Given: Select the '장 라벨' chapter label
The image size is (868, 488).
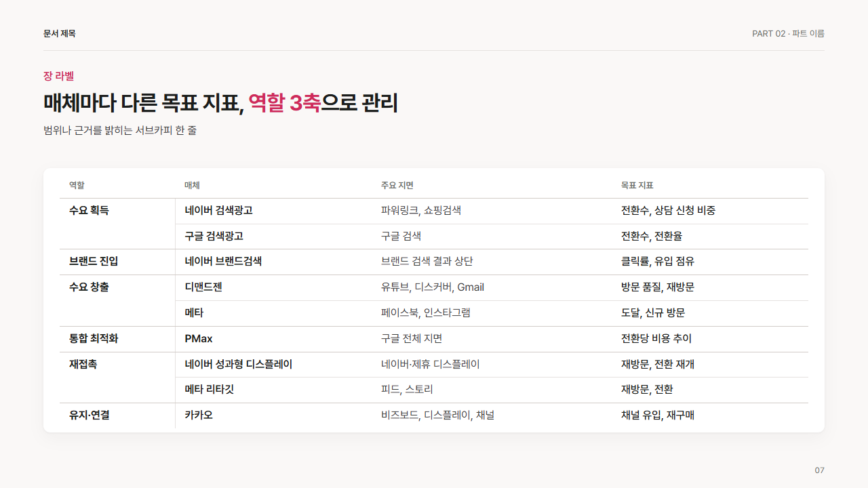Looking at the screenshot, I should [58, 76].
